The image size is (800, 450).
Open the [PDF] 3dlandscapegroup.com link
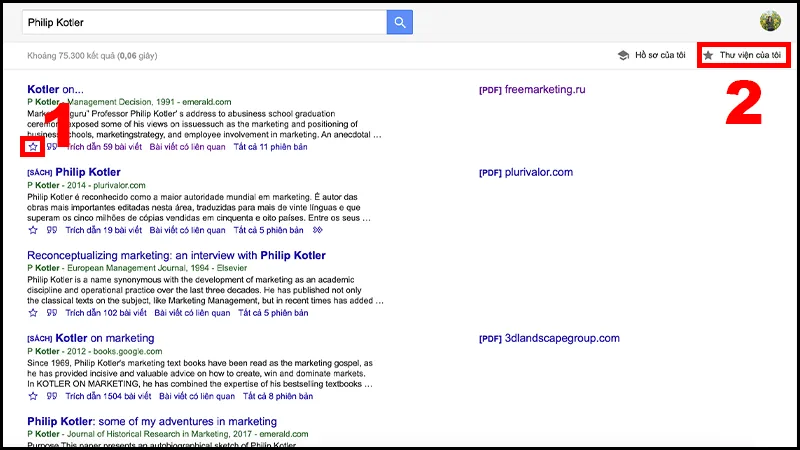550,338
